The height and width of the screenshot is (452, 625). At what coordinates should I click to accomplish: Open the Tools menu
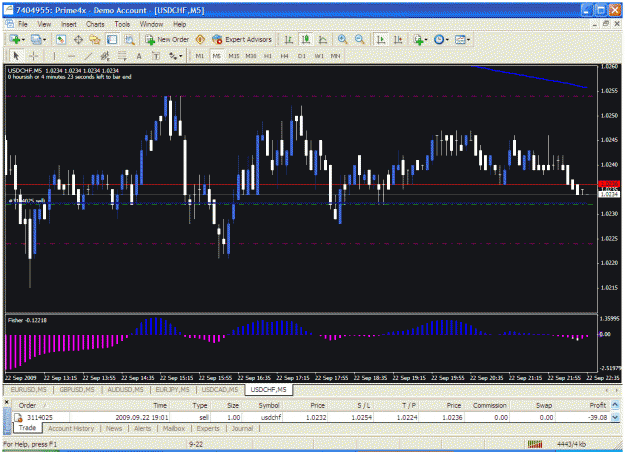pos(122,24)
